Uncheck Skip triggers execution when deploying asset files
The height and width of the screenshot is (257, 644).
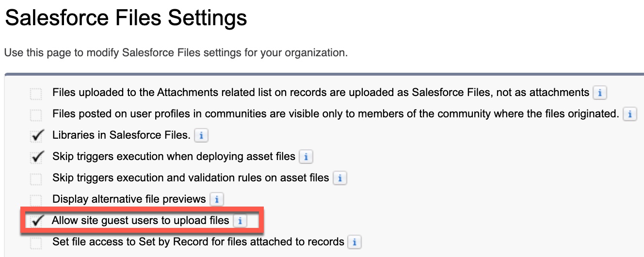(x=36, y=157)
